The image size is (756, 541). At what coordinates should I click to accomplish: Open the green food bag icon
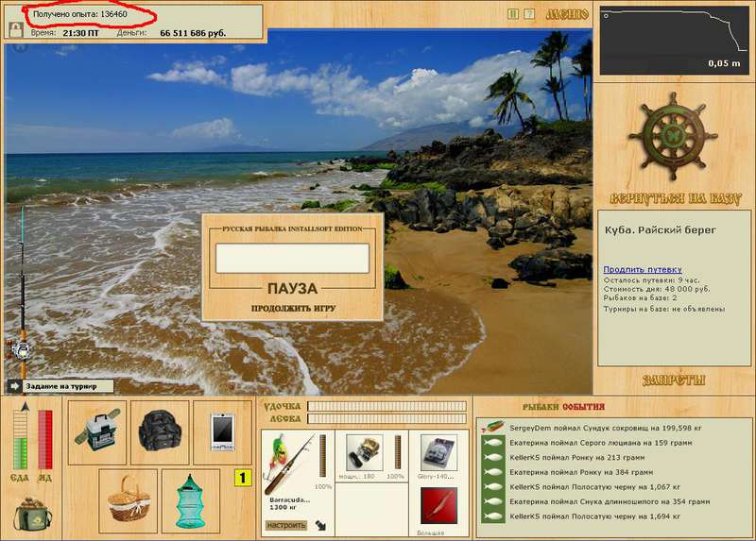(x=33, y=515)
